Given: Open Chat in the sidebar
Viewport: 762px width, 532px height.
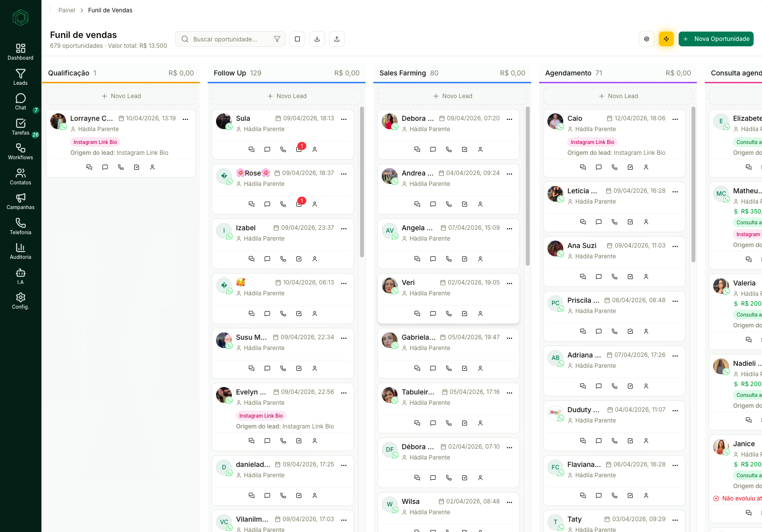Looking at the screenshot, I should pyautogui.click(x=21, y=102).
